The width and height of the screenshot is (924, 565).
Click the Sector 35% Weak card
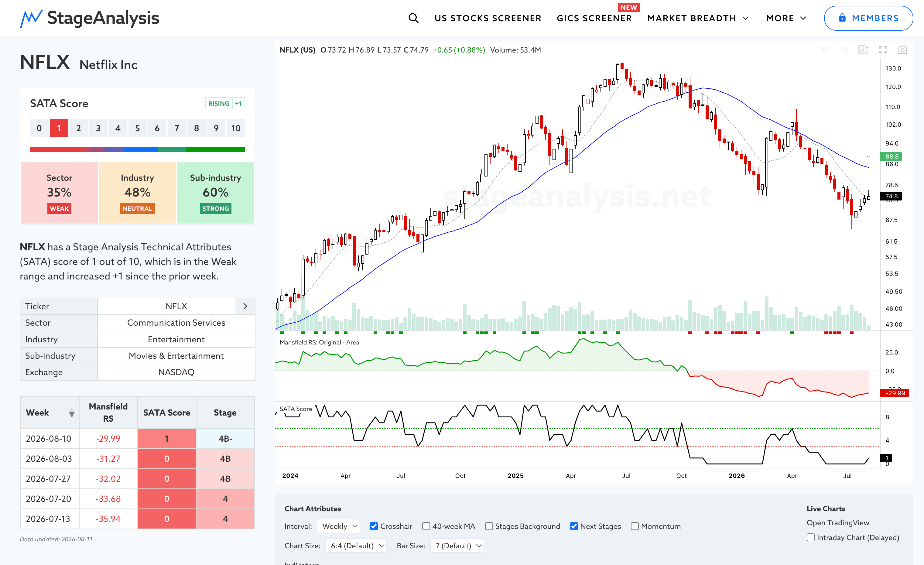pyautogui.click(x=59, y=193)
